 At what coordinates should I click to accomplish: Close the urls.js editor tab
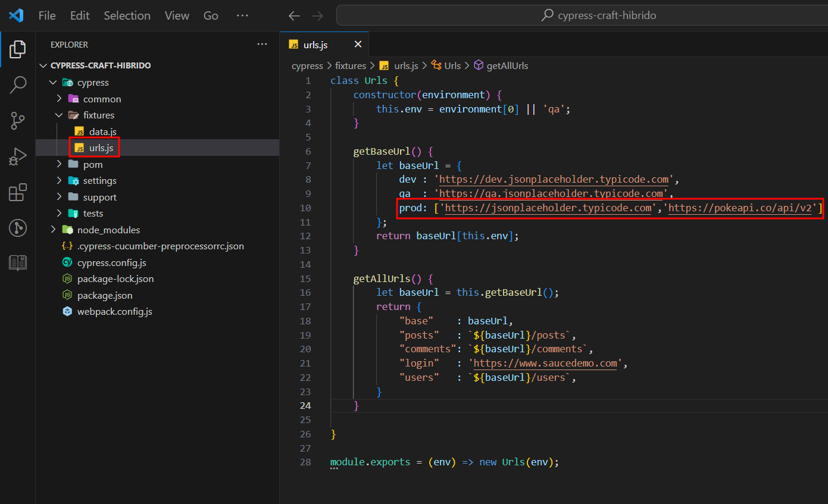[358, 45]
